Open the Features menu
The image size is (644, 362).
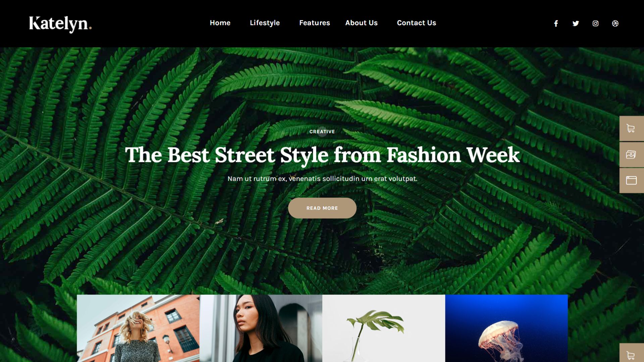(314, 23)
